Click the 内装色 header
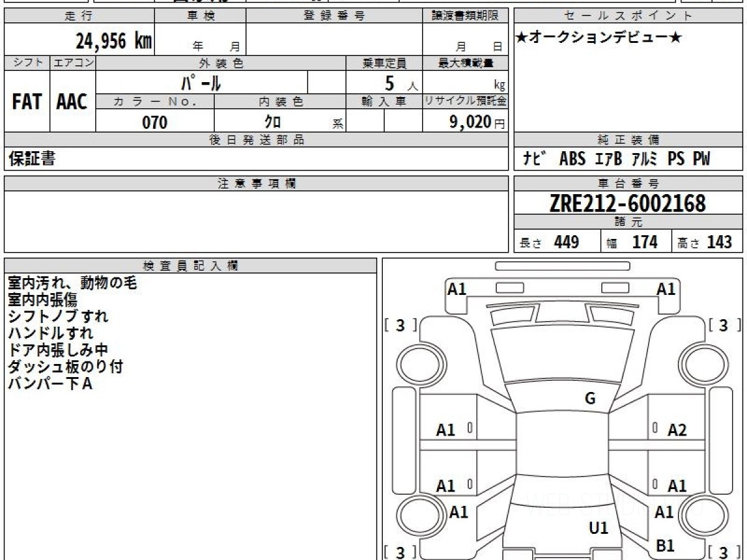The height and width of the screenshot is (560, 747). [280, 102]
